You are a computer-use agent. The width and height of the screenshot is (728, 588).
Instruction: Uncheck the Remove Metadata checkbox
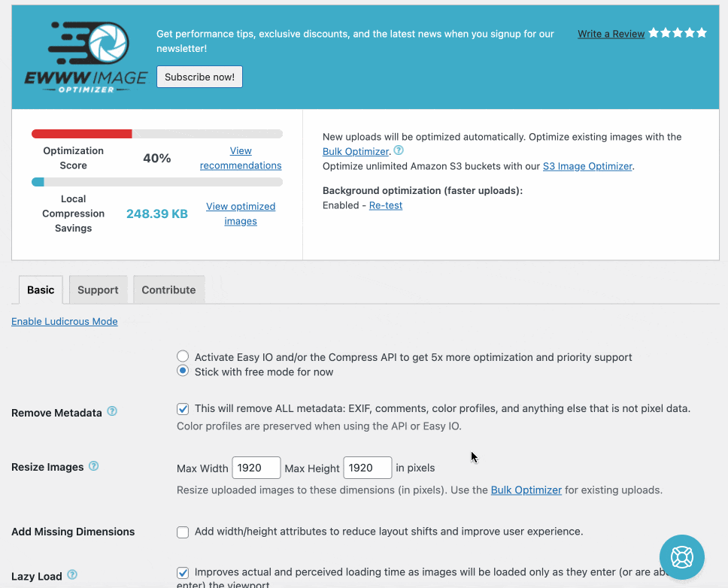pos(183,409)
